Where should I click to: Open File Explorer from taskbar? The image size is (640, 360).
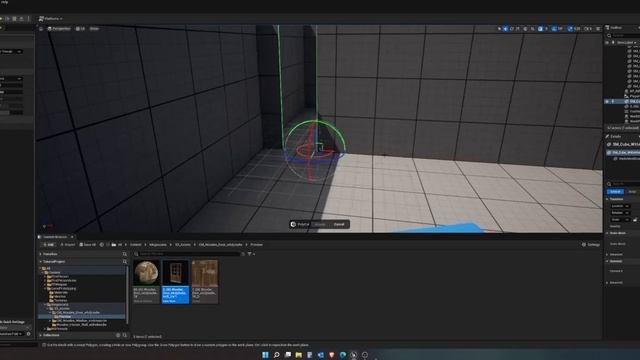point(298,355)
